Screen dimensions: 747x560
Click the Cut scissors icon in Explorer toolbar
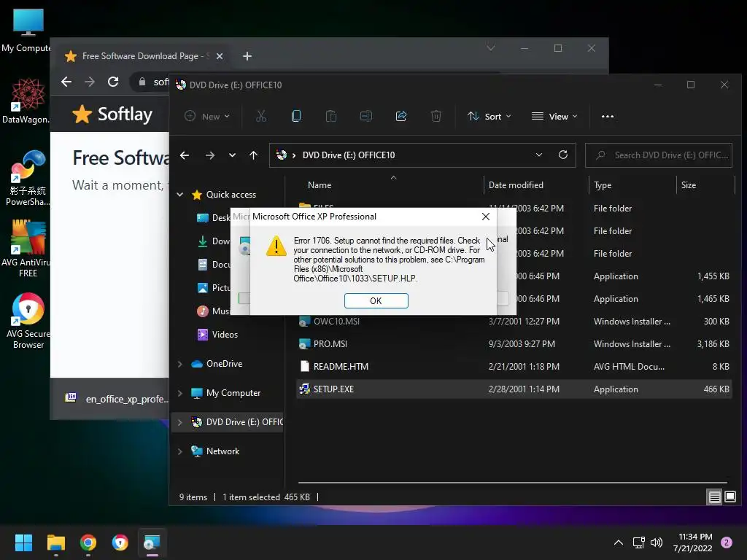pos(261,116)
